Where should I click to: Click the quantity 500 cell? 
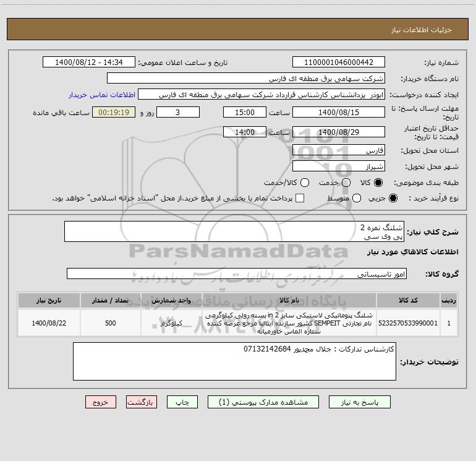click(x=111, y=323)
